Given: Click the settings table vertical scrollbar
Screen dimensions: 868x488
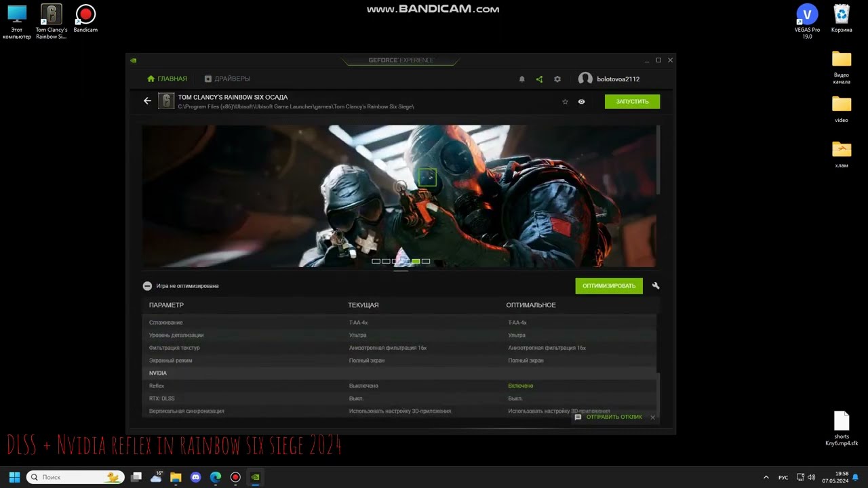Looking at the screenshot, I should (658, 393).
